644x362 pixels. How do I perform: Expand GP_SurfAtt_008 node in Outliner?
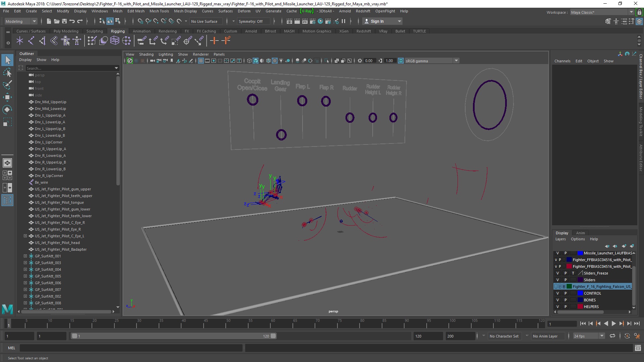(x=25, y=303)
